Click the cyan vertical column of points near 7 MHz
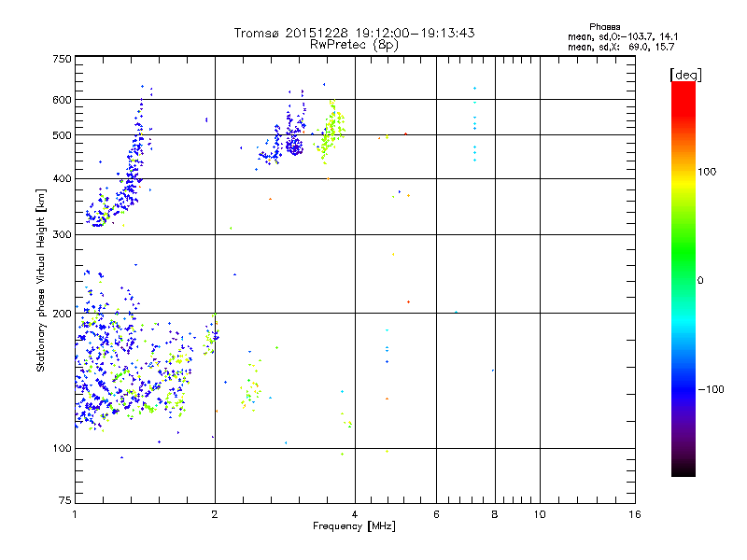 (x=474, y=124)
